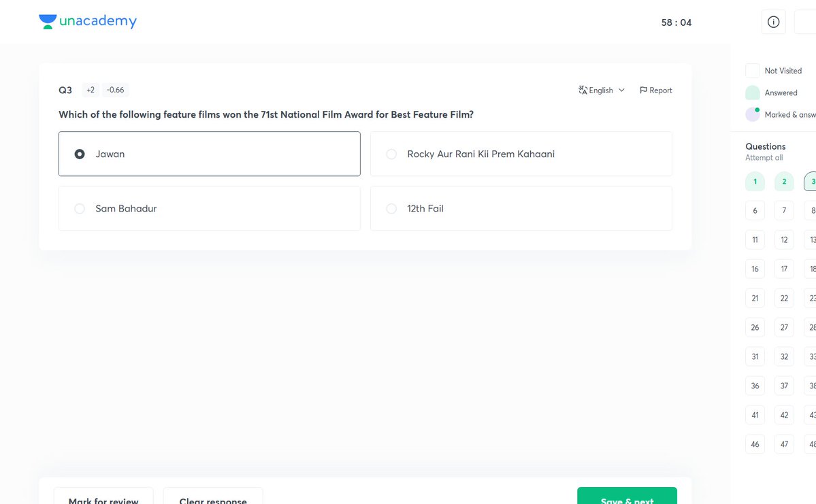
Task: Select the Jawan radio option
Action: tap(209, 154)
